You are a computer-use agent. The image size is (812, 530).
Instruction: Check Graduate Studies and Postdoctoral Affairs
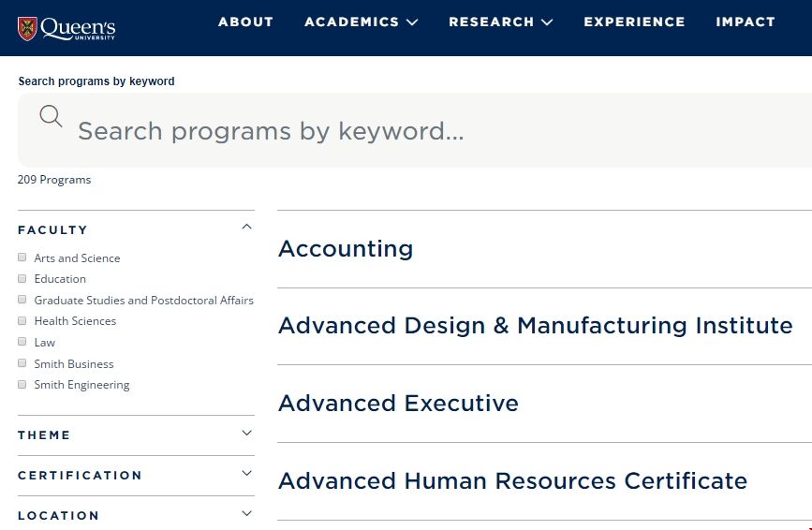click(22, 301)
